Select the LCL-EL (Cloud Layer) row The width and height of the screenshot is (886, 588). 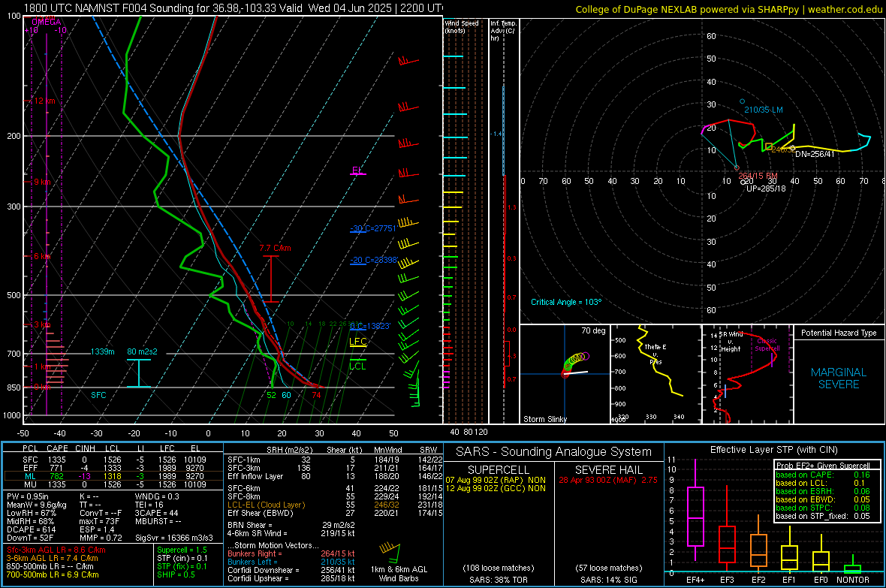(x=335, y=505)
